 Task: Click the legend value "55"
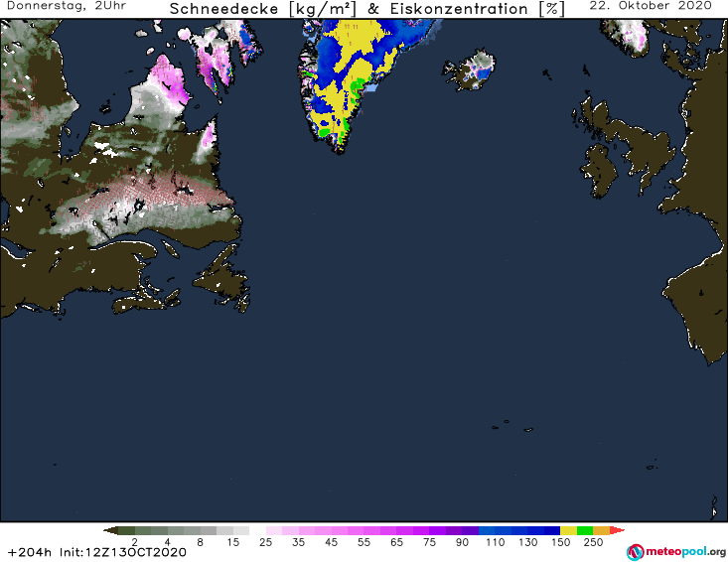coord(364,542)
